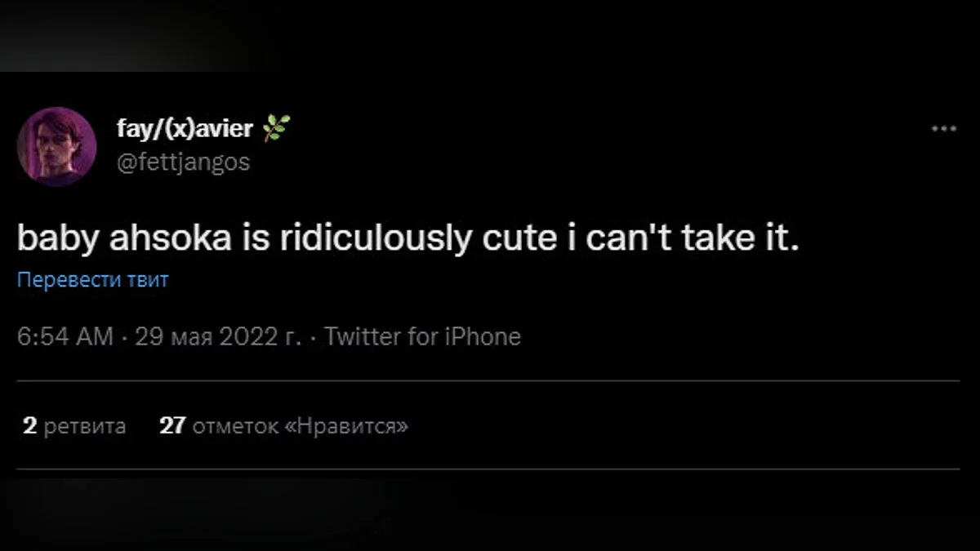Open fay/(x)avier's profile via display name
Screen dimensions: 980x551
185,129
